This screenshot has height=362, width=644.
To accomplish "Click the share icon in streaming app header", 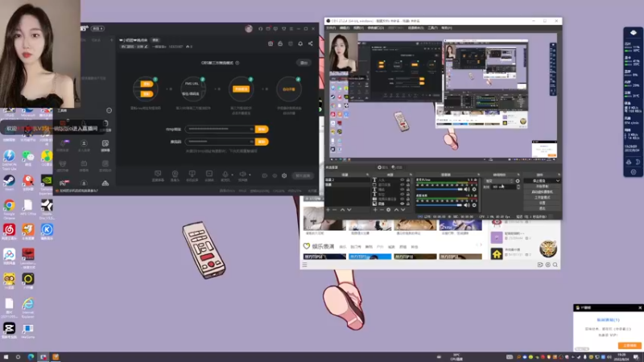I will [311, 43].
